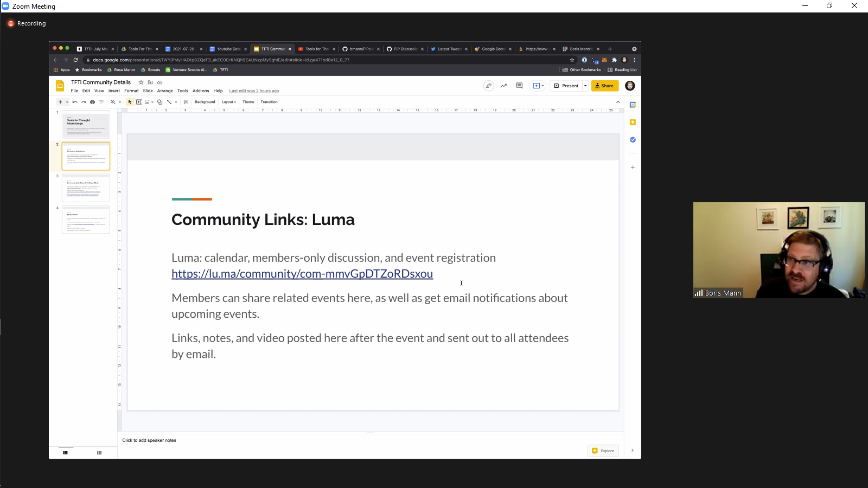Click the cloud document status icon
Viewport: 868px width, 488px height.
[x=159, y=82]
